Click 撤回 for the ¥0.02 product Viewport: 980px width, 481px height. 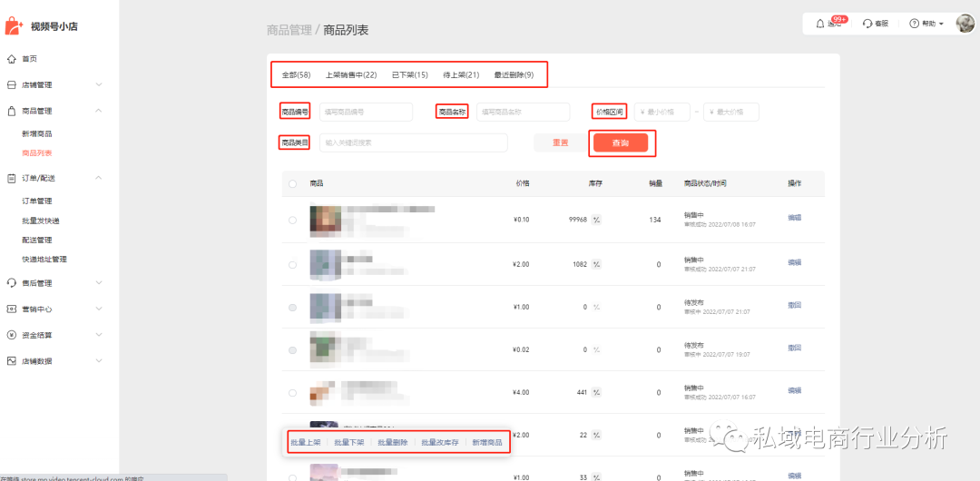click(x=794, y=348)
